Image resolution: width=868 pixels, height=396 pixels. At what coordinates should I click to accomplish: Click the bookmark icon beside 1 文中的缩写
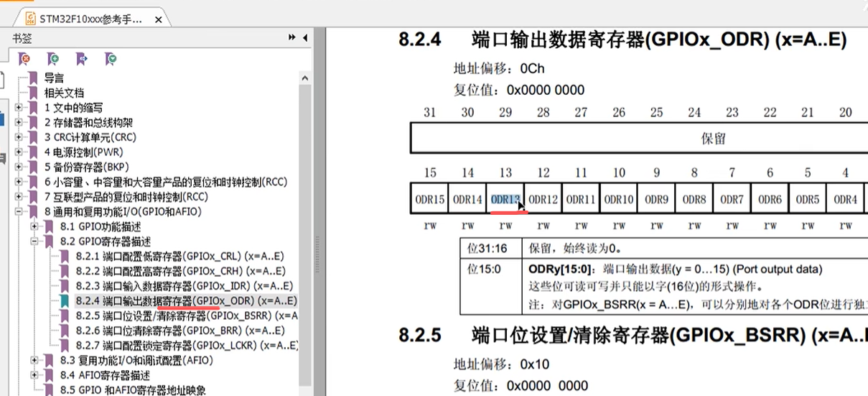tap(32, 108)
